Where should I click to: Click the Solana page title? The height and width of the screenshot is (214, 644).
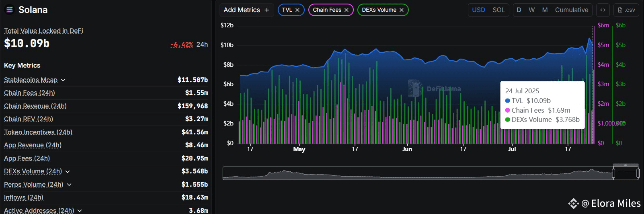[x=33, y=10]
